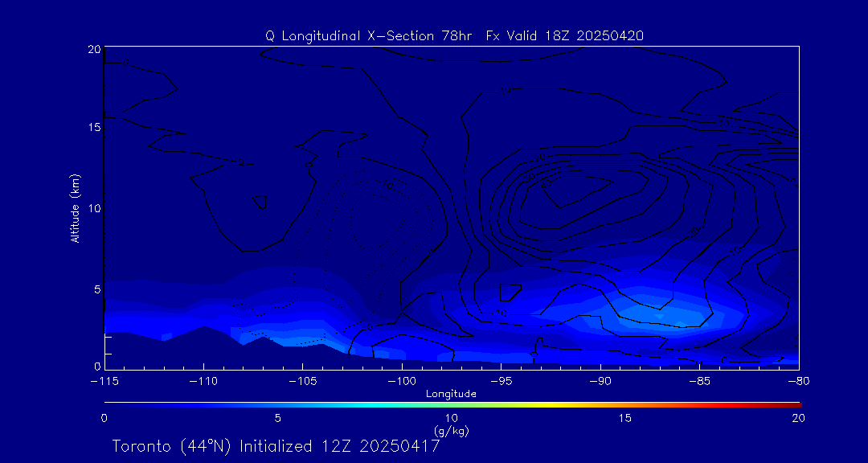The height and width of the screenshot is (463, 868).
Task: Click the -85 longitude tick label
Action: pos(700,382)
